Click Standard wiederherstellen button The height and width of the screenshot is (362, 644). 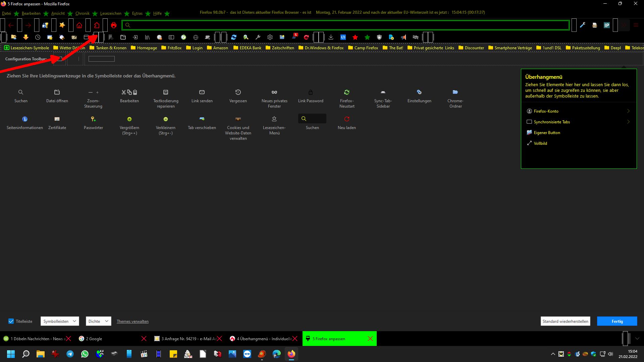coord(565,321)
